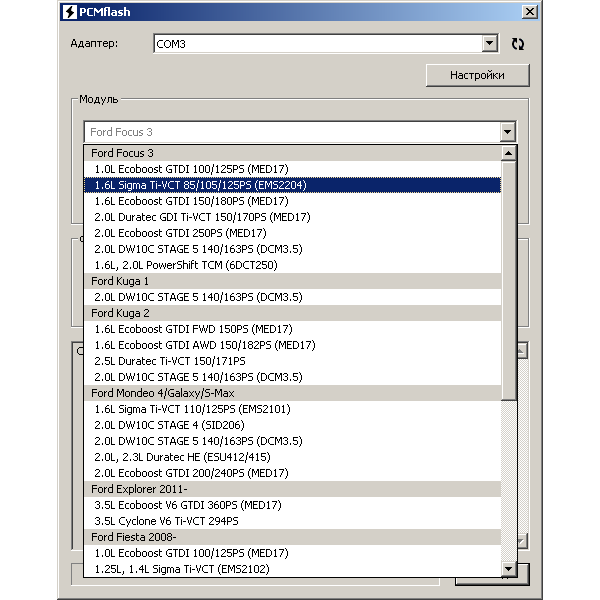
Task: Select 2.0L DW10C STAGE 4 (SID206)
Action: click(292, 425)
